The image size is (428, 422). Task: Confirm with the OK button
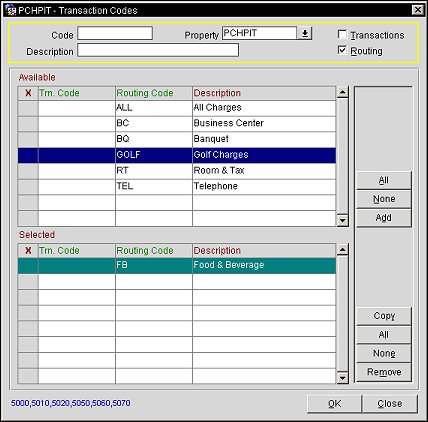point(334,404)
